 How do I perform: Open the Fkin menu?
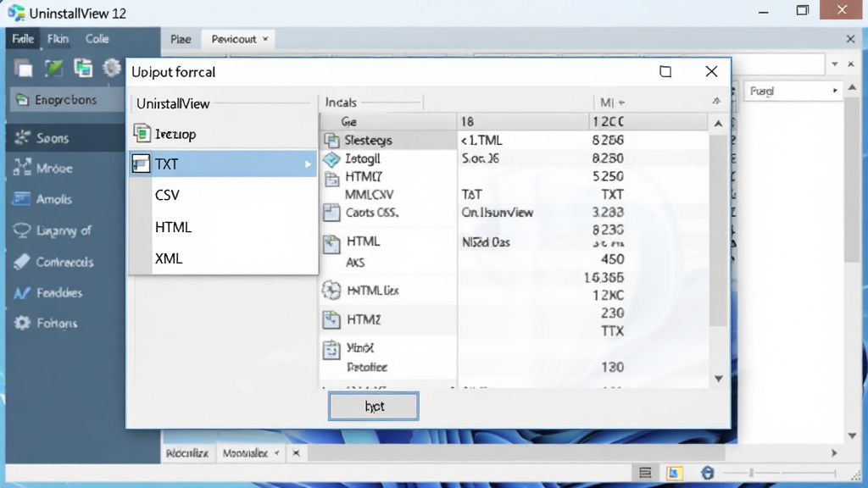pos(58,39)
